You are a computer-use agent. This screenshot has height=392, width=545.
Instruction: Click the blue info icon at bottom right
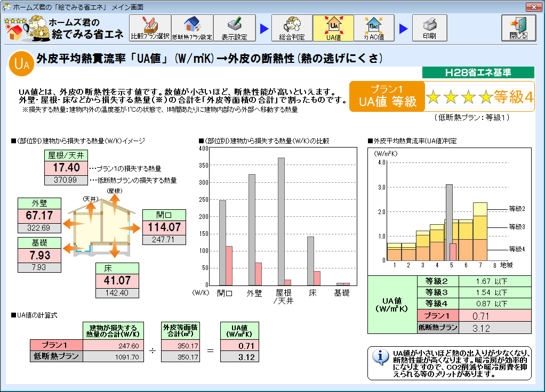click(x=380, y=357)
